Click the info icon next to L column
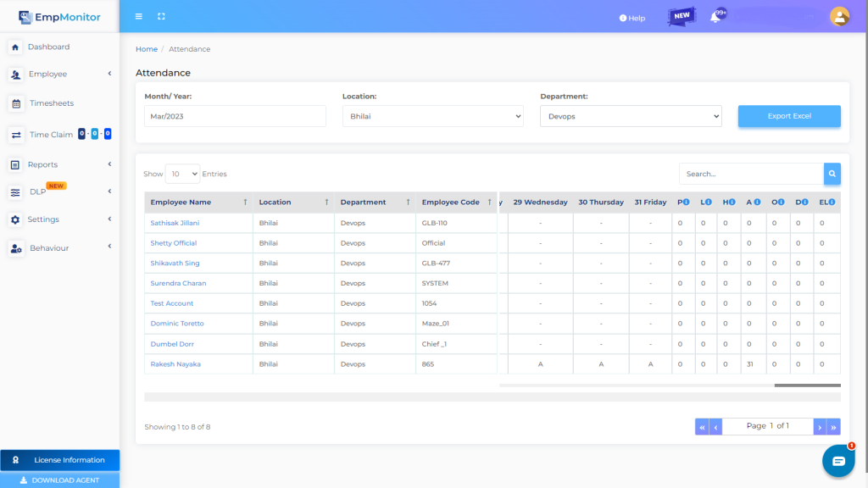The height and width of the screenshot is (488, 868). (x=709, y=202)
